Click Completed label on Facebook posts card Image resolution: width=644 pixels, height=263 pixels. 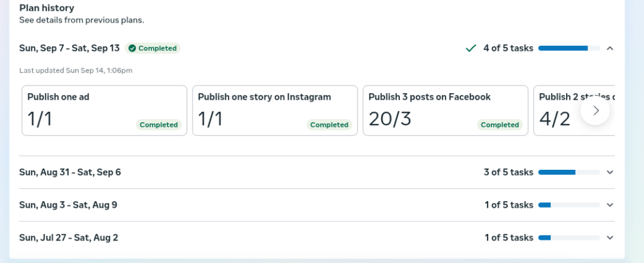500,125
